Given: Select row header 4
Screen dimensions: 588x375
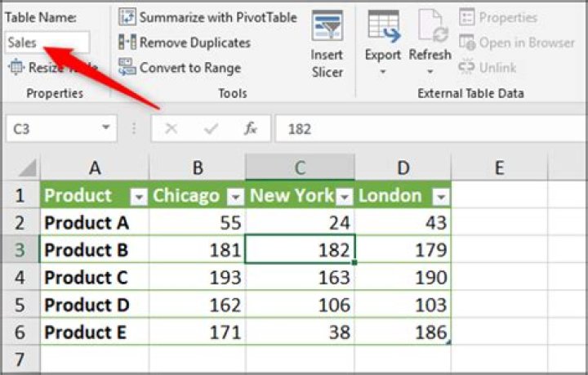Looking at the screenshot, I should (20, 278).
